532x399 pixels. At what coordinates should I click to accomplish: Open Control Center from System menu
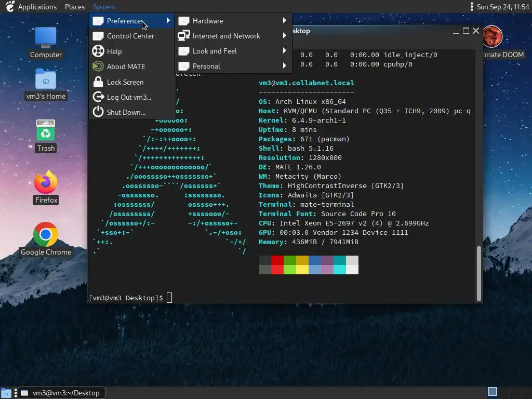pos(131,36)
